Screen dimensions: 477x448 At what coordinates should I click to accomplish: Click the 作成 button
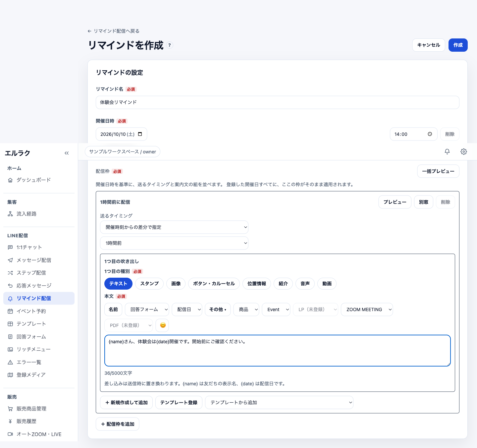click(x=458, y=45)
